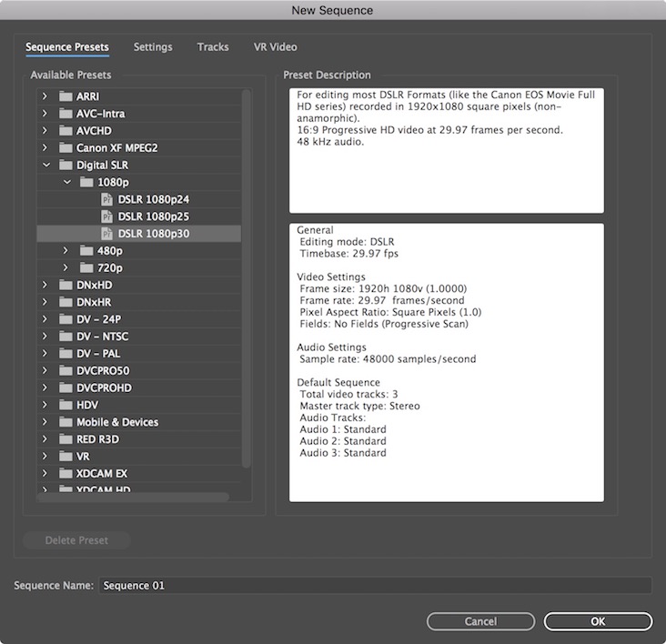The height and width of the screenshot is (644, 666).
Task: Expand the AVCHD presets chevron
Action: click(x=45, y=131)
